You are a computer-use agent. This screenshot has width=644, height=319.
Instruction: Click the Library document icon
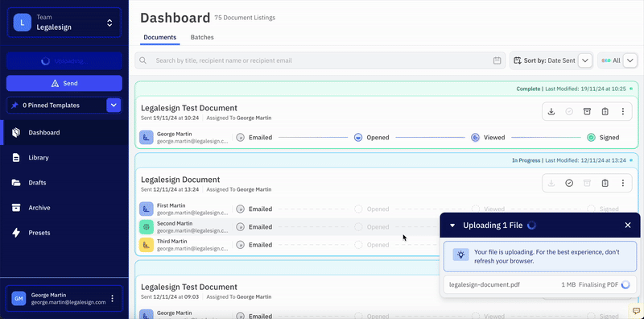16,157
